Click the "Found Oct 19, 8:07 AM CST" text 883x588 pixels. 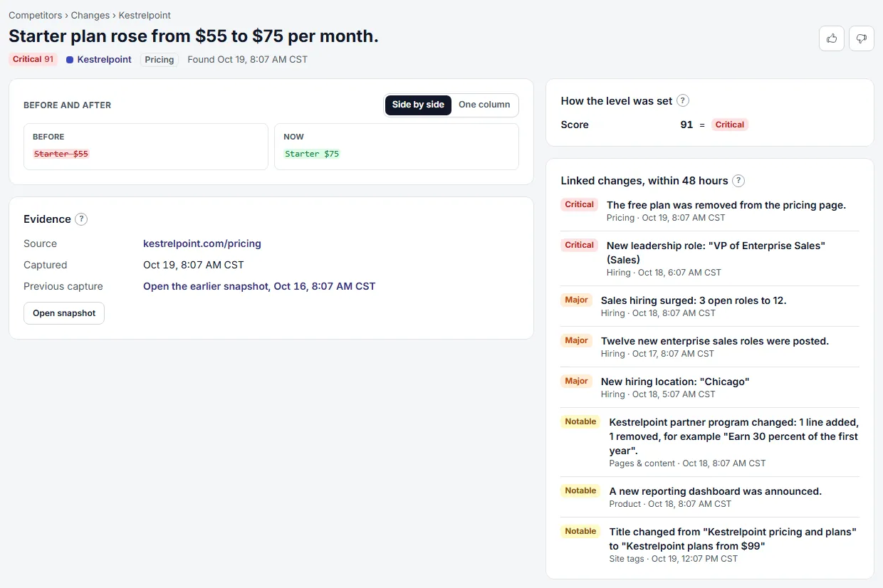[248, 60]
